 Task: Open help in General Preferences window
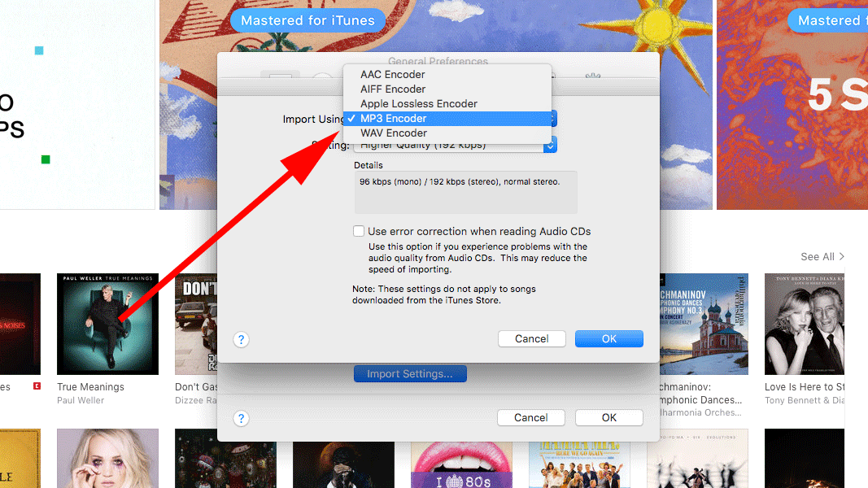click(242, 418)
